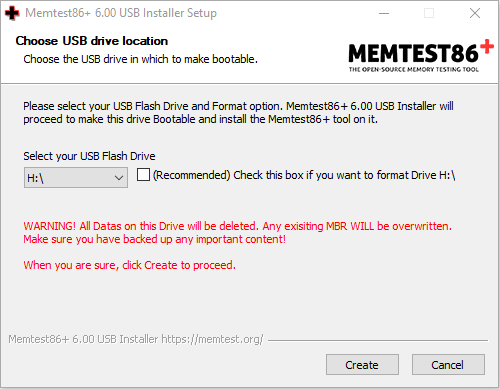Click the 'Choose USB drive location' heading
500x389 pixels.
(x=92, y=41)
